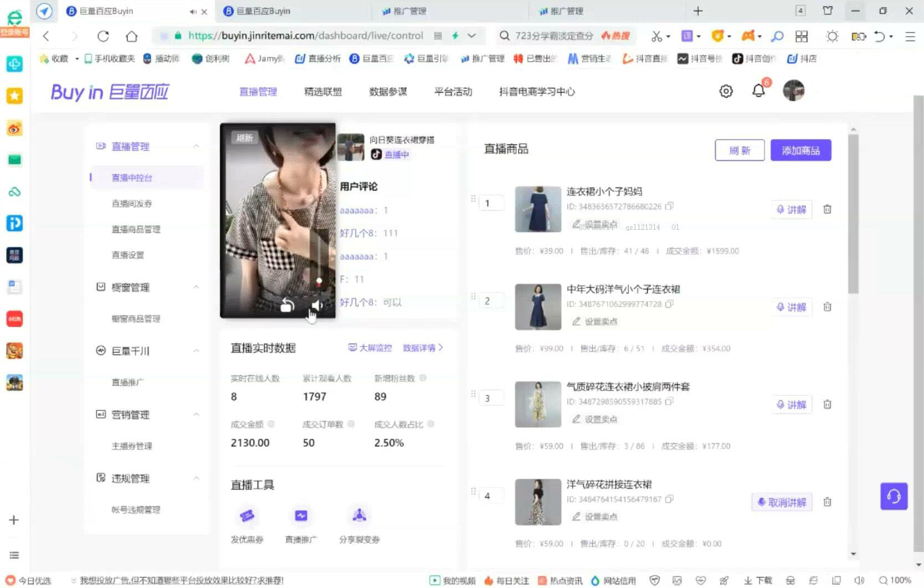
Task: Delete product 中年大码洋气小个子连衣裙 via trash icon
Action: point(827,307)
